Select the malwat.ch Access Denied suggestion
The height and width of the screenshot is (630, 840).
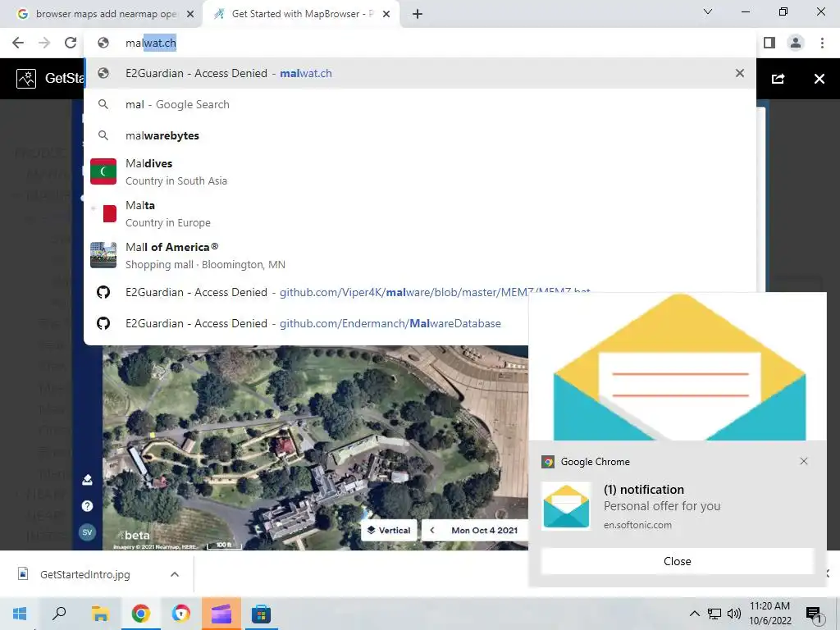420,73
